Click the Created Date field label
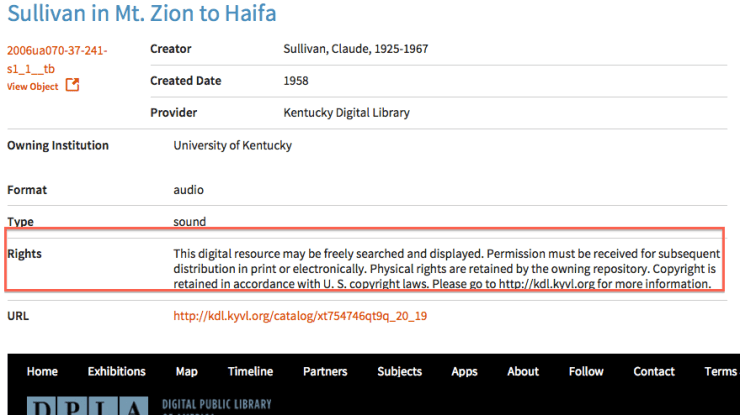This screenshot has height=415, width=740. coord(185,81)
